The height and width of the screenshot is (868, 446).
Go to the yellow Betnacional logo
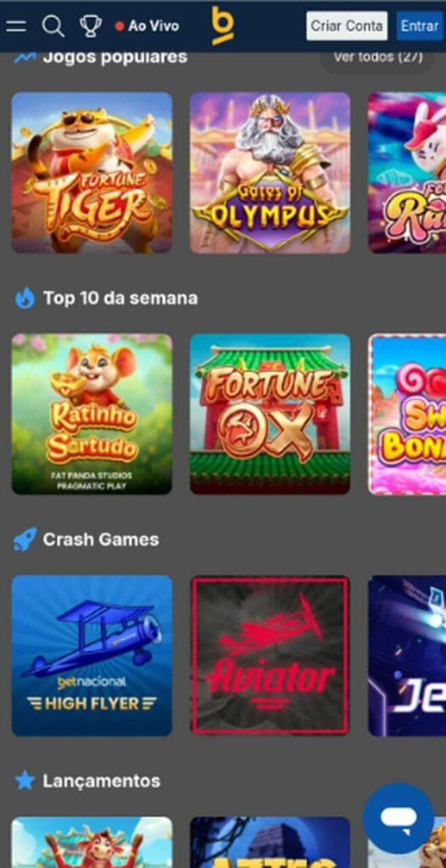tap(223, 26)
